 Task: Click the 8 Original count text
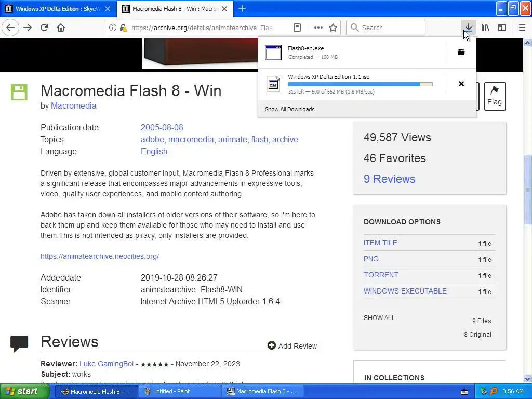tap(478, 335)
